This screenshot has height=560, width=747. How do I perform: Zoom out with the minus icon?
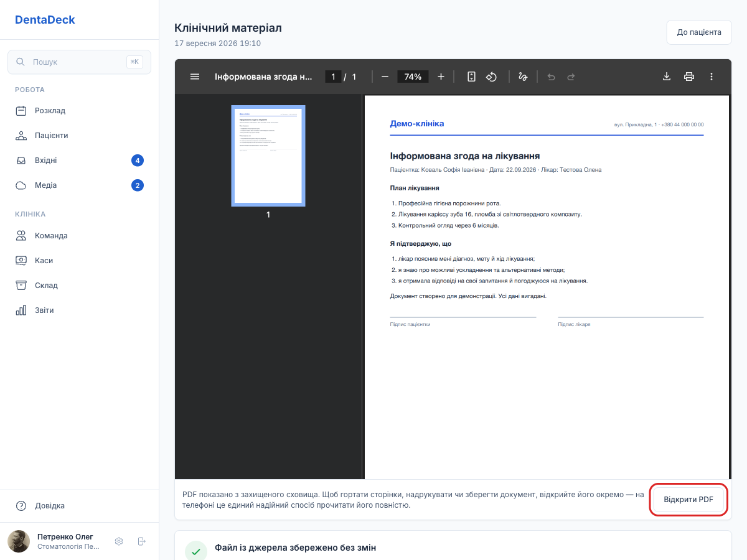point(385,77)
